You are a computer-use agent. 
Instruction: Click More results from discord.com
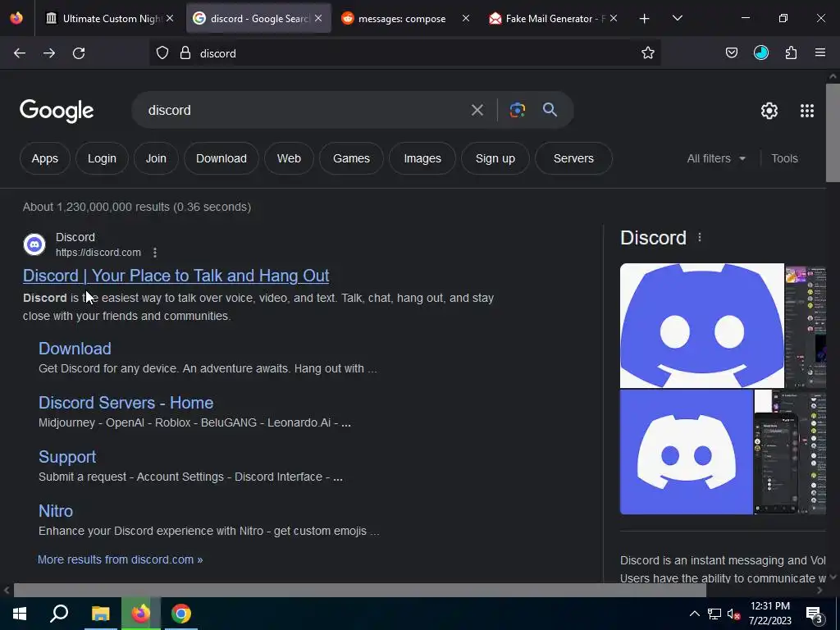point(120,559)
